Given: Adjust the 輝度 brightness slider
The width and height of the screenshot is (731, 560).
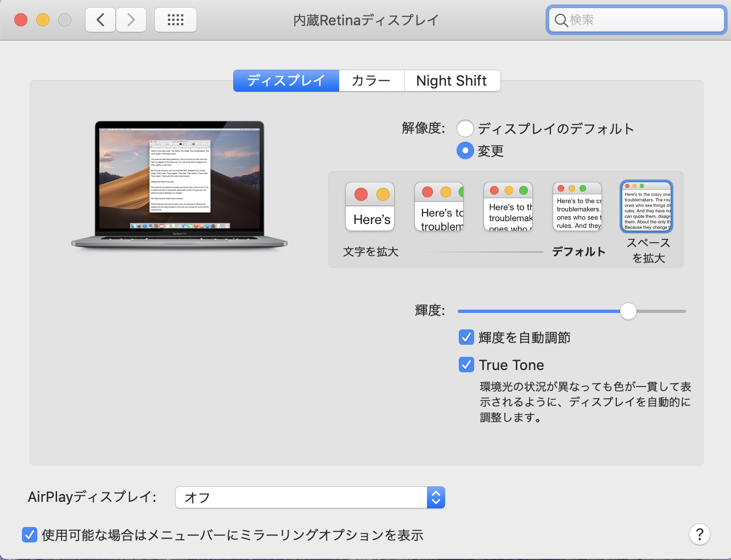Looking at the screenshot, I should point(628,311).
